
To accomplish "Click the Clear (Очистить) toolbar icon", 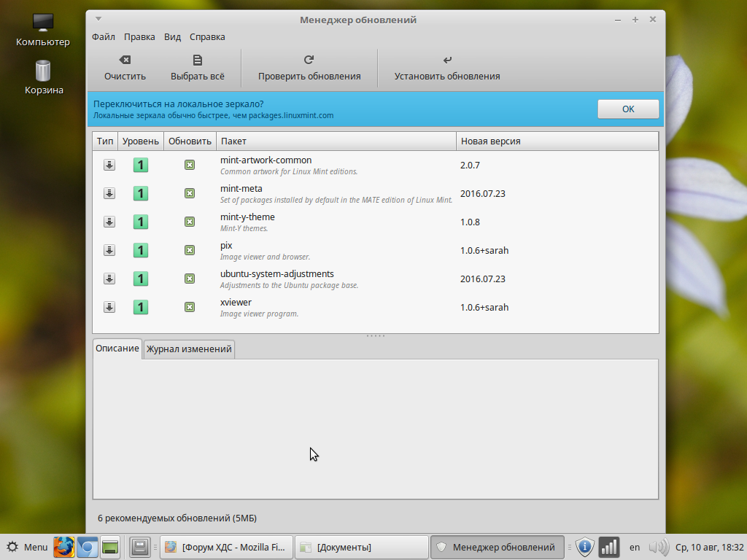I will coord(125,61).
